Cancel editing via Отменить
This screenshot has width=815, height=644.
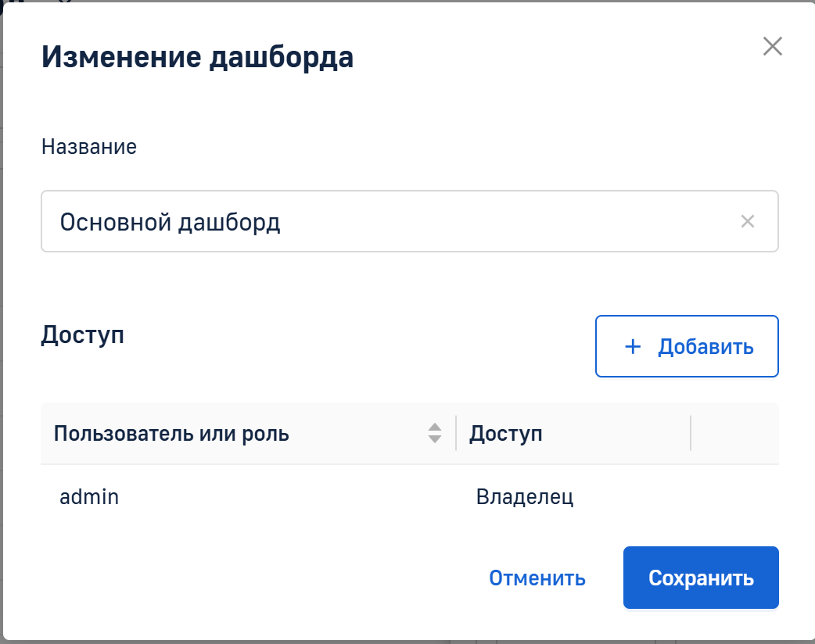[x=537, y=578]
